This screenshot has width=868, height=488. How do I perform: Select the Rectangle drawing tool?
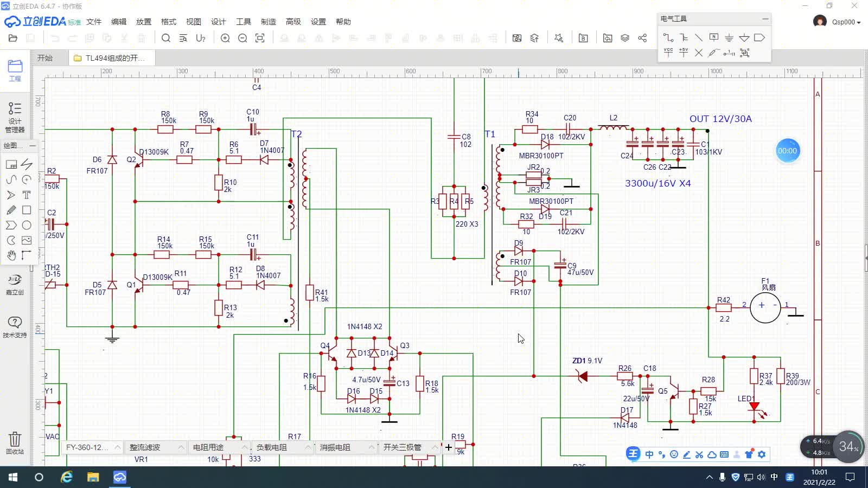tap(27, 210)
